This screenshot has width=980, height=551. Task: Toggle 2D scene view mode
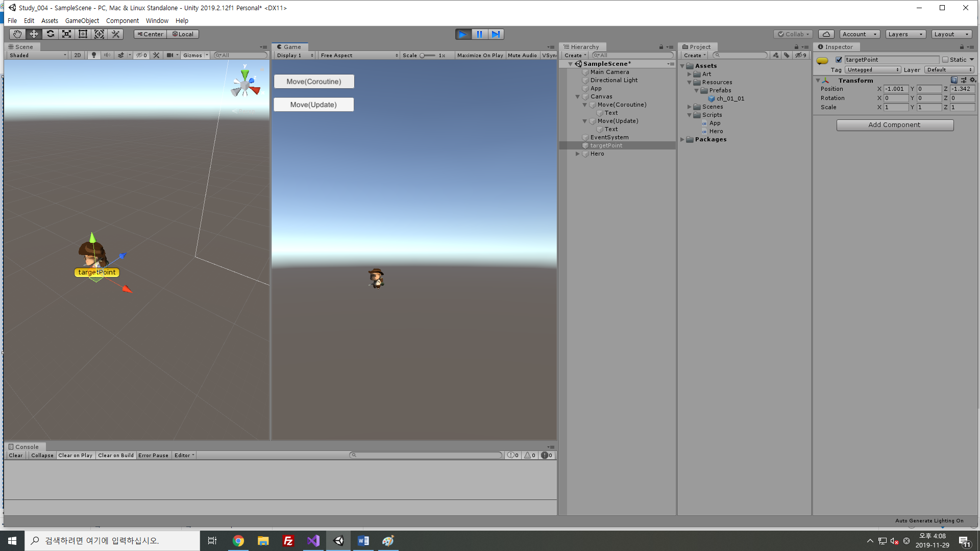(x=77, y=55)
